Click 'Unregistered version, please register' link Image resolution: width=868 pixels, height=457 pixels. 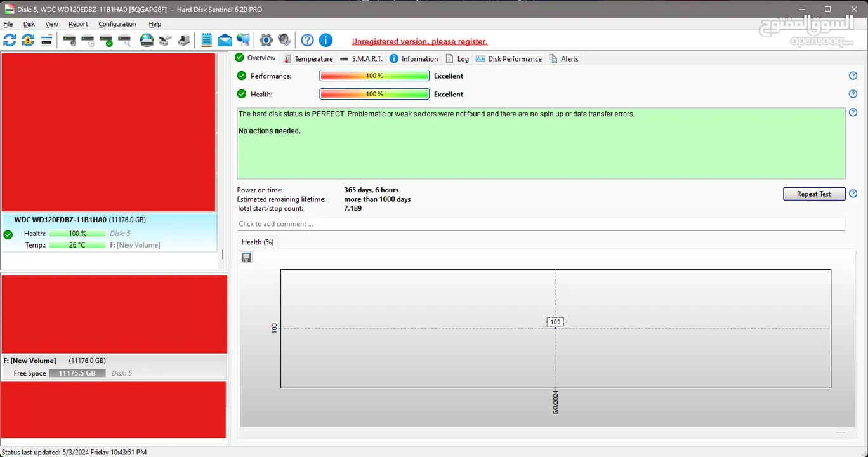(420, 41)
